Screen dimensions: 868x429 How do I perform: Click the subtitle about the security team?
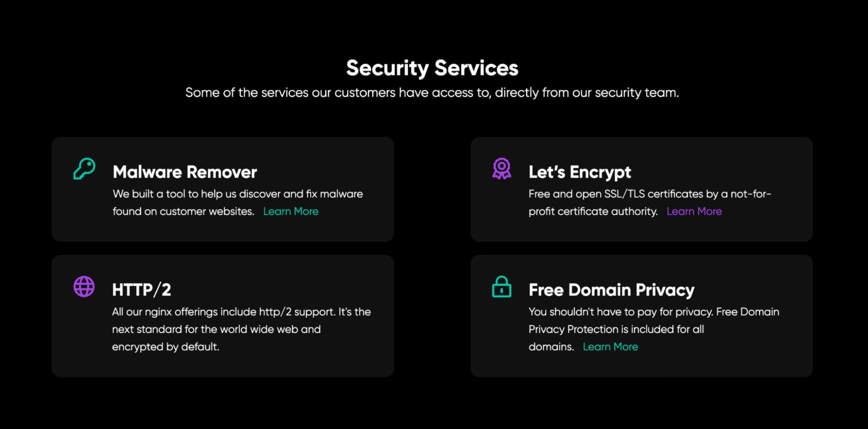[432, 93]
